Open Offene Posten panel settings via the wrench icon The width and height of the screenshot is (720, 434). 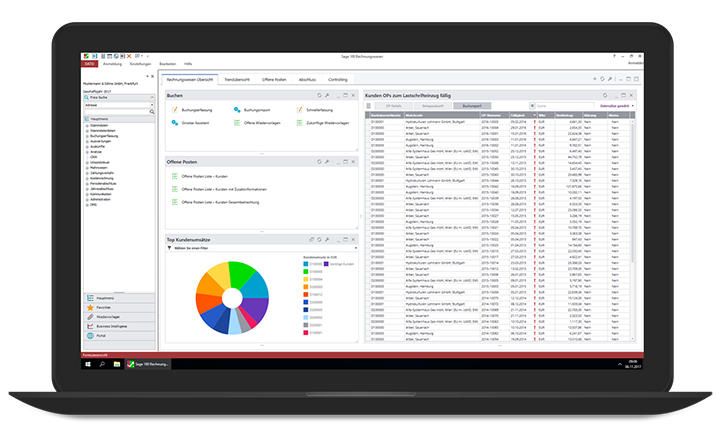(327, 162)
